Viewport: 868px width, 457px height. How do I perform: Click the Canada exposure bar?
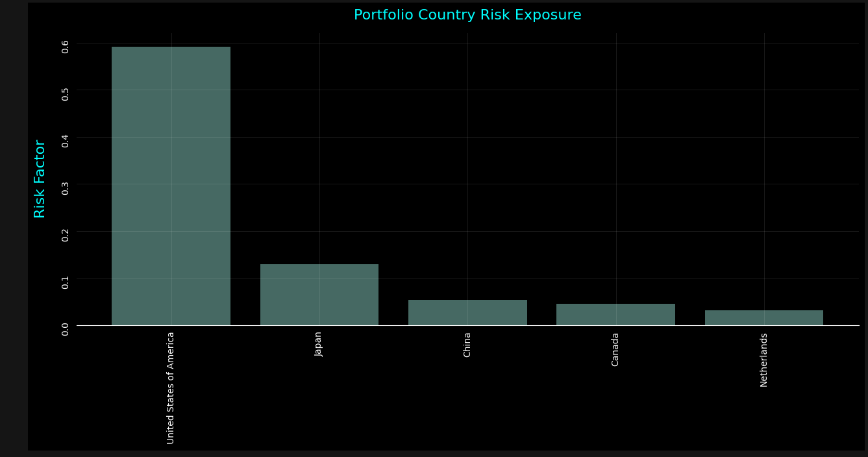pos(615,315)
